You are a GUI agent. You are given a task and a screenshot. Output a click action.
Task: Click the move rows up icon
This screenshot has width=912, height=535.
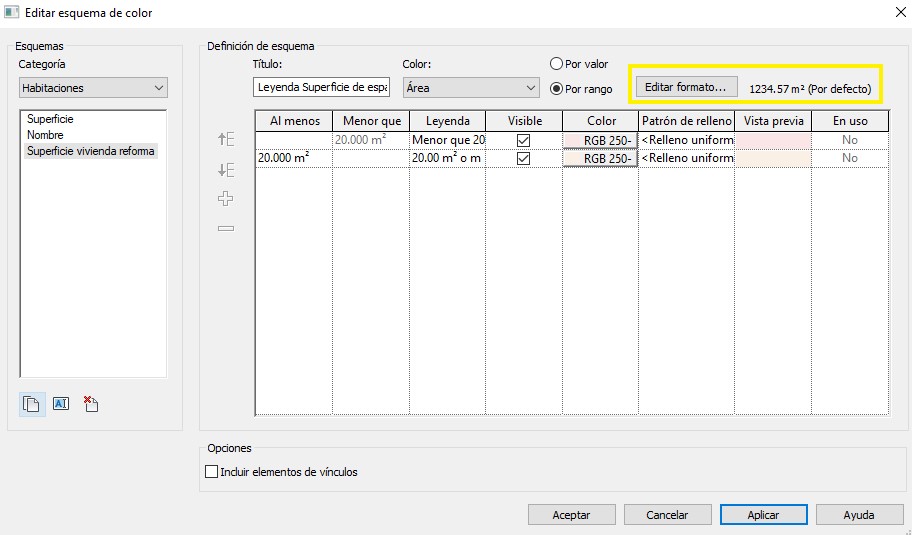[226, 141]
